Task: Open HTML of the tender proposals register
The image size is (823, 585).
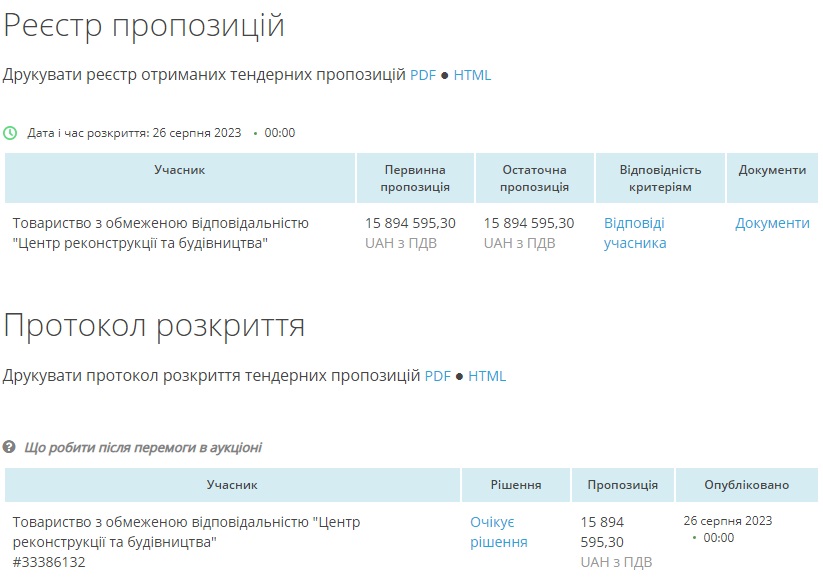Action: click(472, 75)
